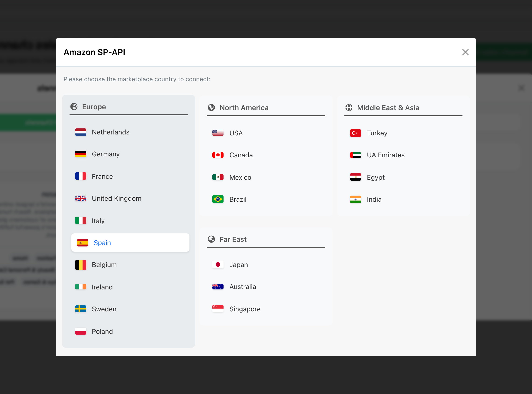Click the Australia flag icon
The image size is (532, 394).
pyautogui.click(x=218, y=287)
